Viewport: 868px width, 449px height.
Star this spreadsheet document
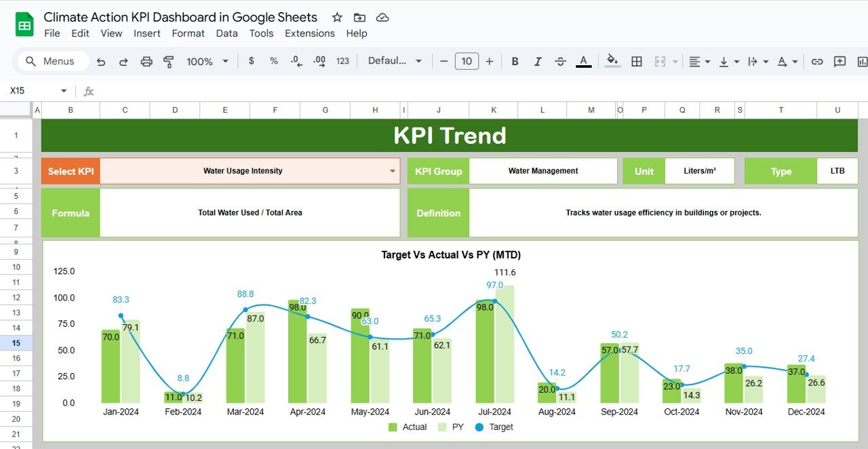[x=337, y=18]
